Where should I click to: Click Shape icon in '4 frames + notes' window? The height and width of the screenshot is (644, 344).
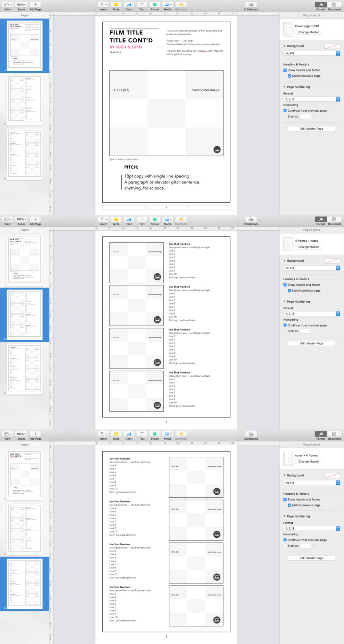[155, 219]
